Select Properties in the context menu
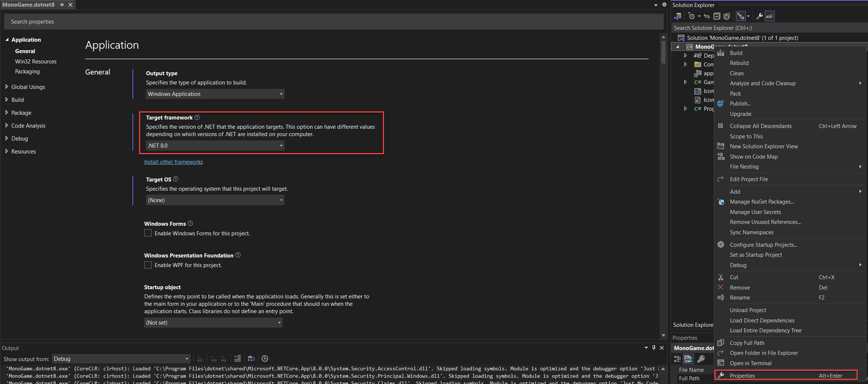The image size is (868, 384). click(x=786, y=376)
